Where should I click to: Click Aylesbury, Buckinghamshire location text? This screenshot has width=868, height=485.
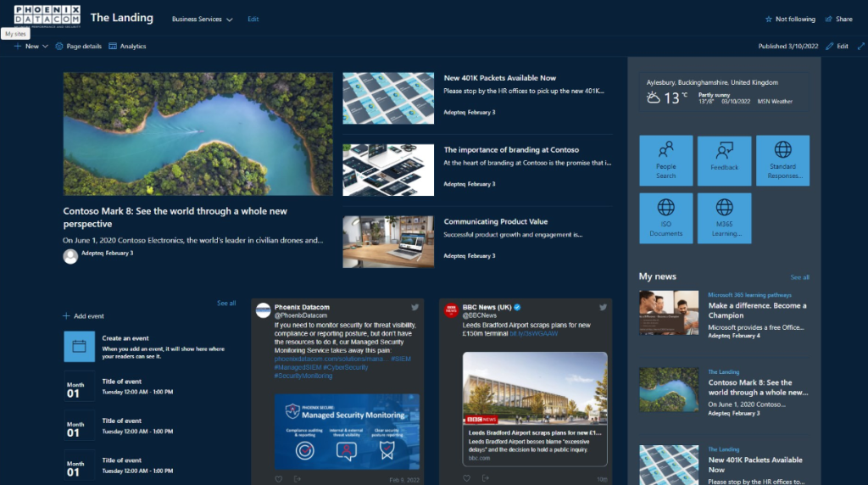[712, 82]
